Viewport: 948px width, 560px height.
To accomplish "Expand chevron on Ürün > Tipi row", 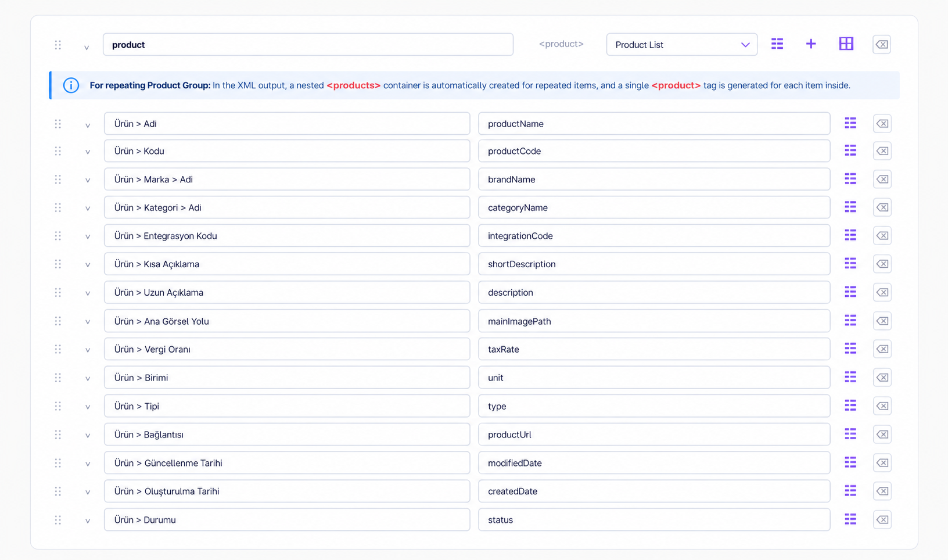I will click(x=88, y=407).
